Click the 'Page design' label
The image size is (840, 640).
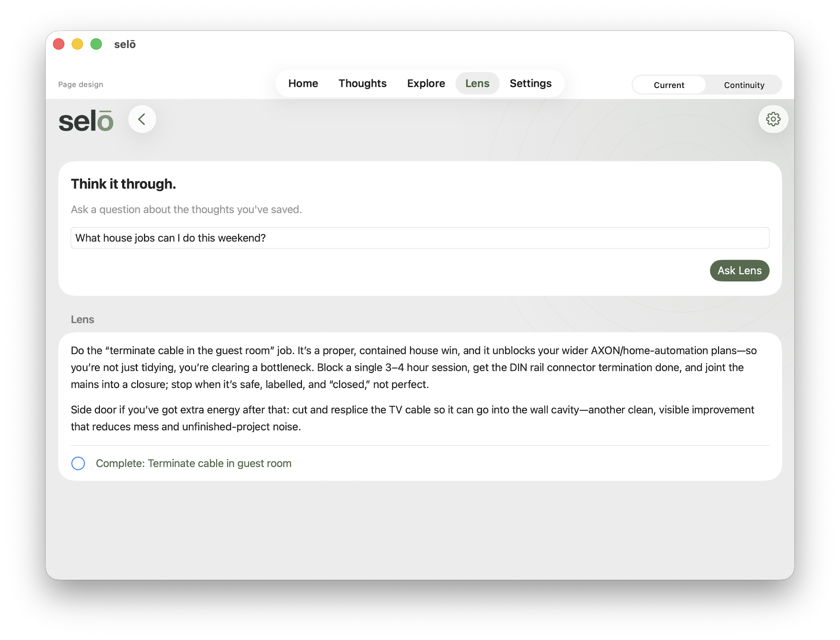click(81, 84)
